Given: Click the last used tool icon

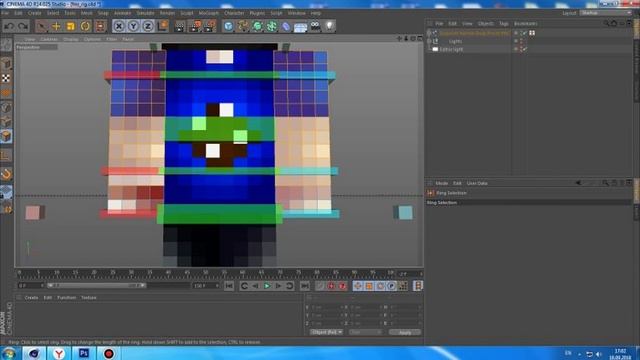Looking at the screenshot, I should (100, 26).
